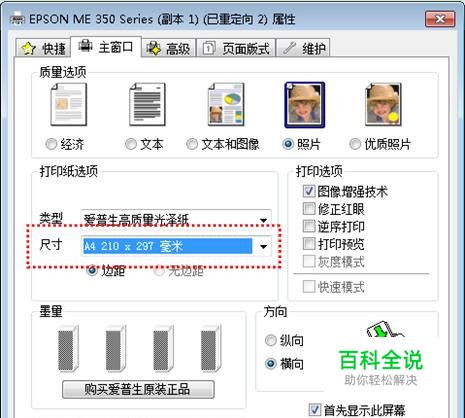The width and height of the screenshot is (465, 418).
Task: Select the 优质照片 radio button
Action: (x=355, y=144)
